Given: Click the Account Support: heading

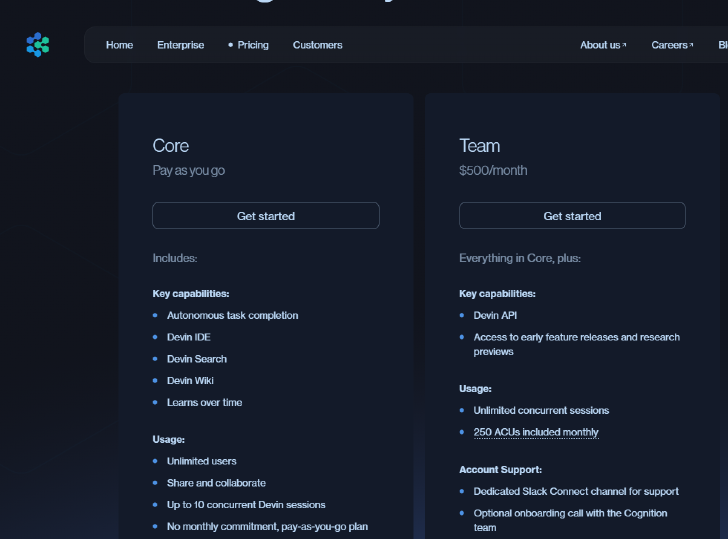Looking at the screenshot, I should tap(500, 469).
